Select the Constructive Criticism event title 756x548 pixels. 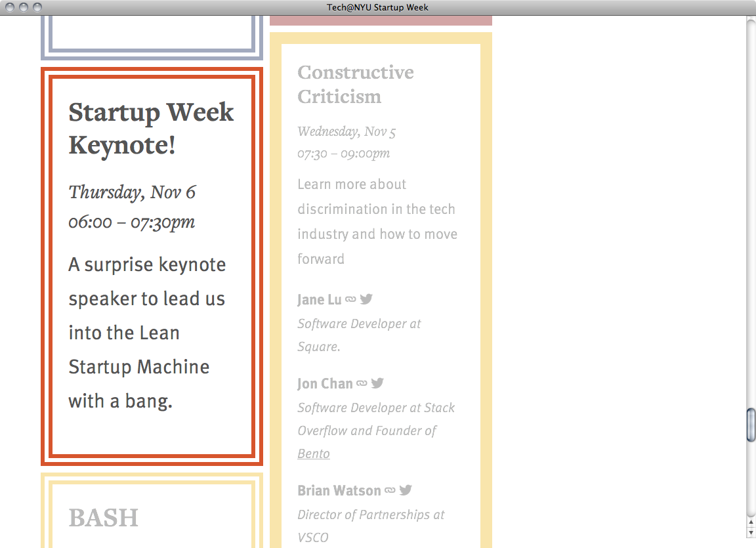coord(355,84)
